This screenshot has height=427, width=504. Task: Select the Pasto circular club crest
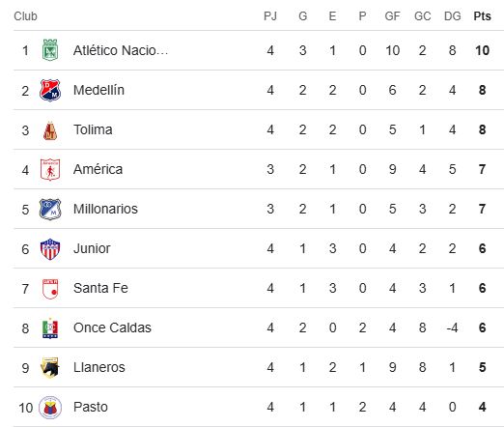click(x=50, y=408)
